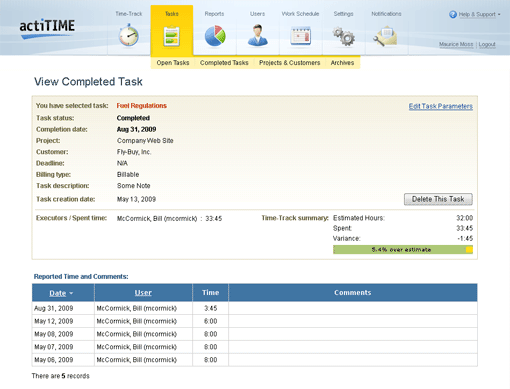Click the 6:00 time cell
The image size is (510, 389).
click(211, 321)
